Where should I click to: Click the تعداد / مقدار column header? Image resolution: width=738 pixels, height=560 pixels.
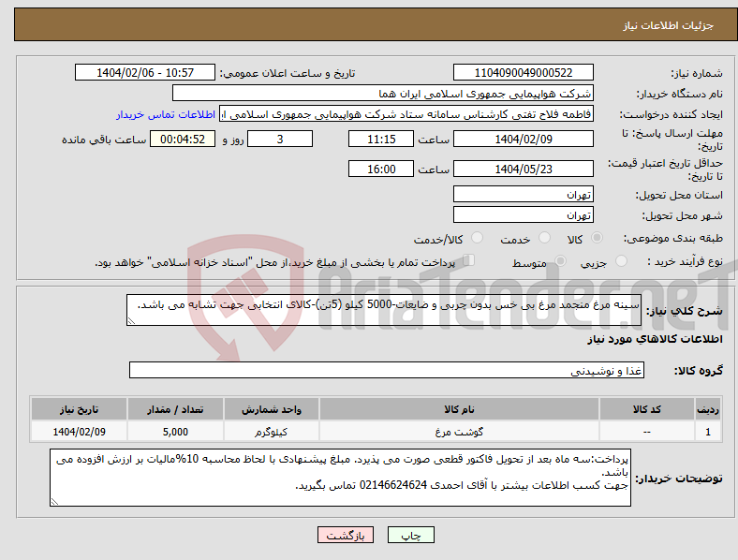175,409
